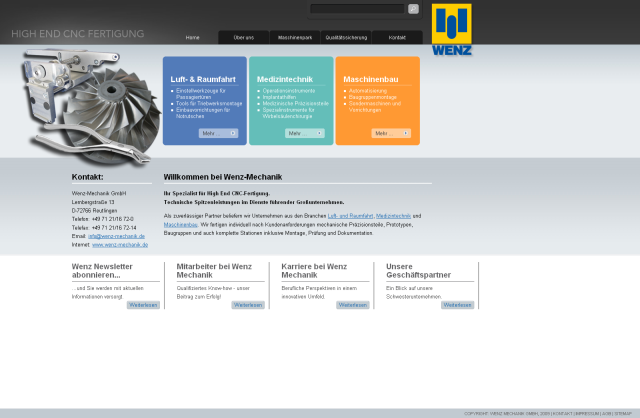Click the HIGH END CNC FERTIGUNG title

78,34
